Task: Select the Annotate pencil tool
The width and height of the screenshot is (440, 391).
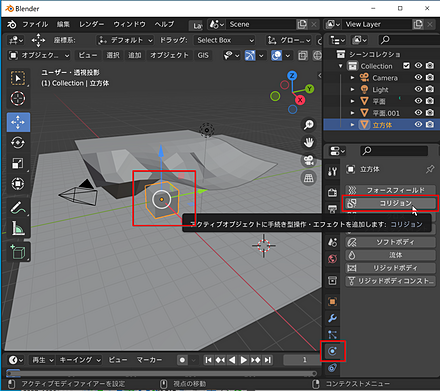Action: coord(18,208)
